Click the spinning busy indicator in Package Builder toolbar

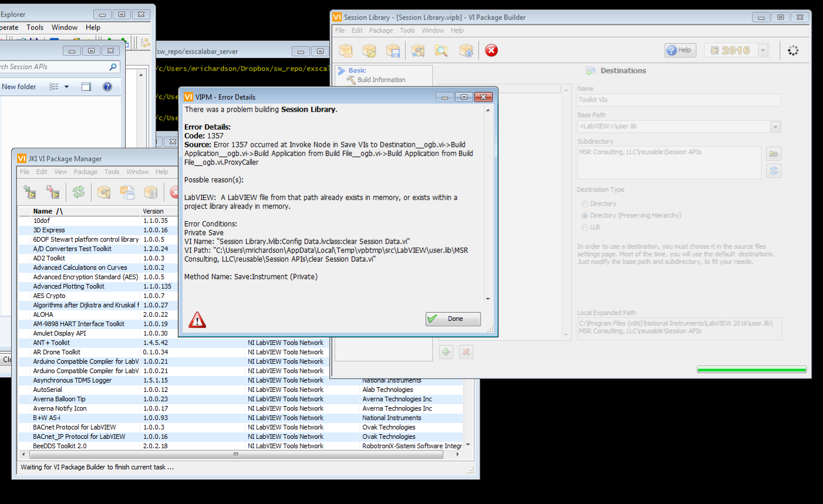(793, 50)
